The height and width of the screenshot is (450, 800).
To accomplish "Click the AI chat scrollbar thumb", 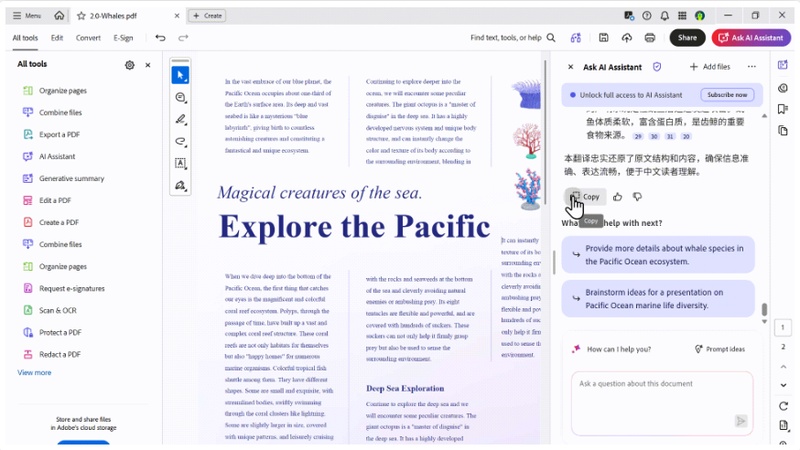I will coord(764,309).
